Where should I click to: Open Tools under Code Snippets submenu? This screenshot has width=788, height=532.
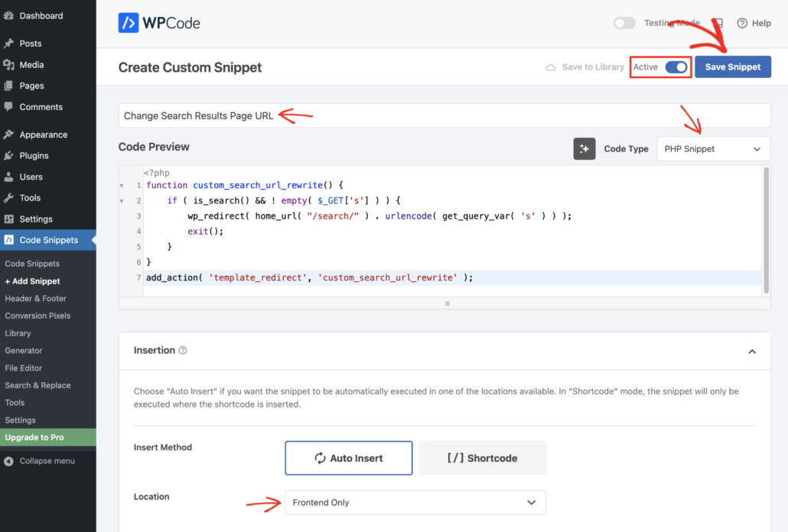[15, 403]
